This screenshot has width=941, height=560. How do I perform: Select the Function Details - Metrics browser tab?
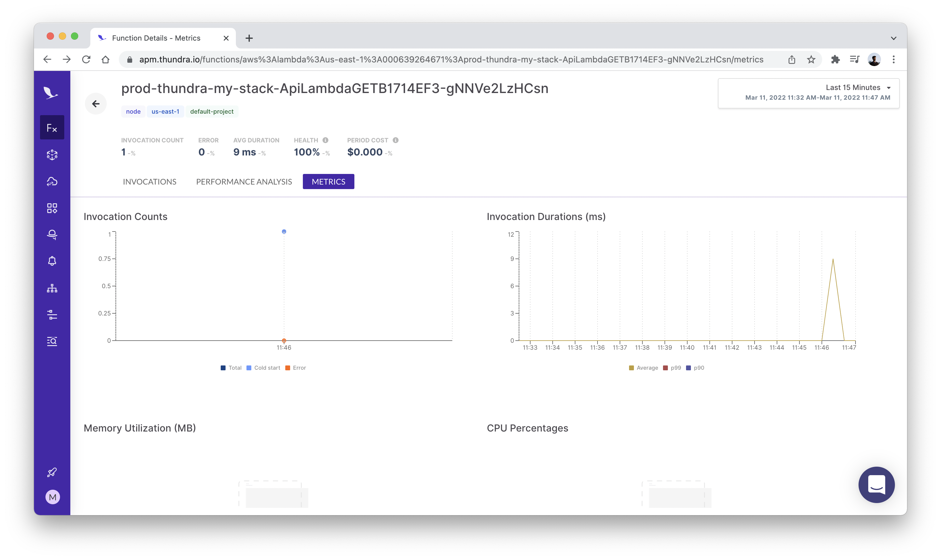click(x=163, y=38)
